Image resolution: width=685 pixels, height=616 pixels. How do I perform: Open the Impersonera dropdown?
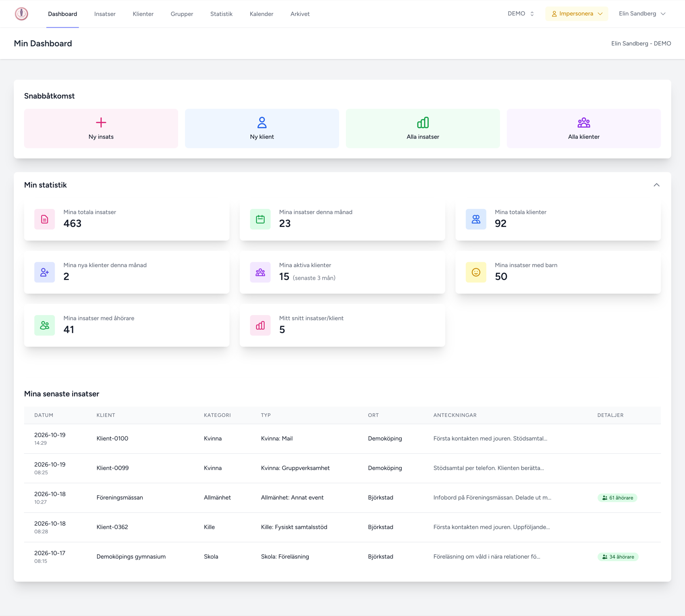(x=577, y=14)
